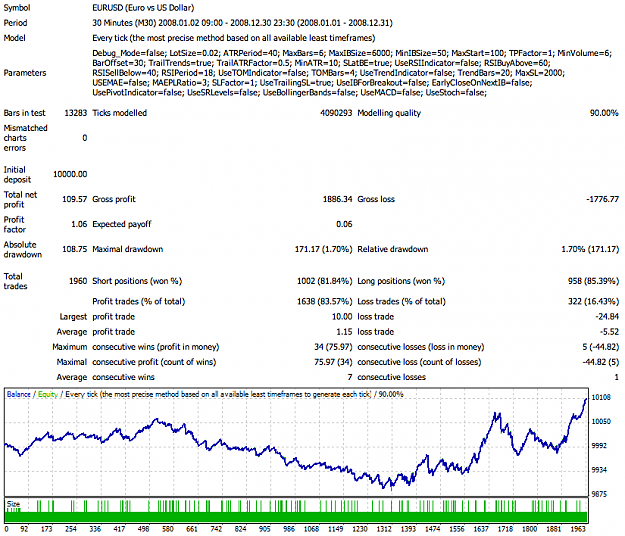The width and height of the screenshot is (625, 536).
Task: Click the parameter line starting 'UsePivotIndicator=false'
Action: tap(289, 93)
